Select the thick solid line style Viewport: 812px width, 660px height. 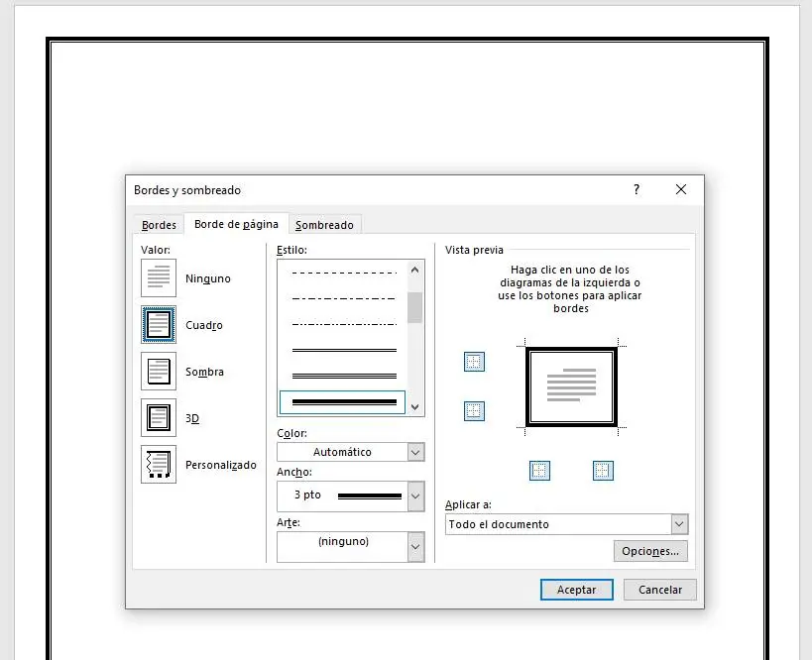coord(342,402)
